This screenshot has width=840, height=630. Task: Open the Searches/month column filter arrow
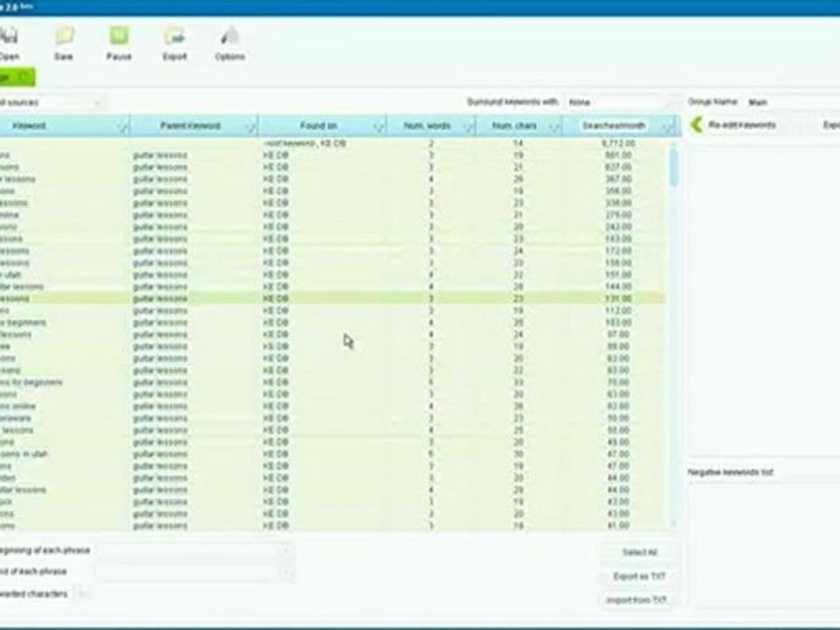(x=668, y=126)
